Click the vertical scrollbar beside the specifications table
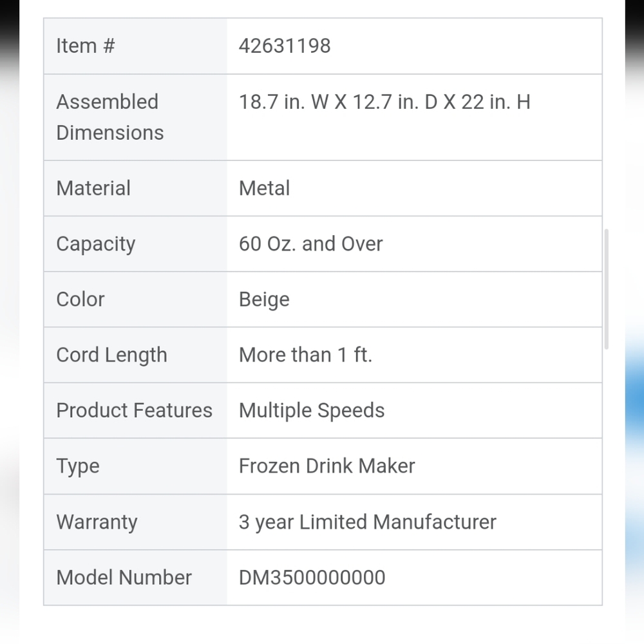The width and height of the screenshot is (644, 644). click(606, 289)
